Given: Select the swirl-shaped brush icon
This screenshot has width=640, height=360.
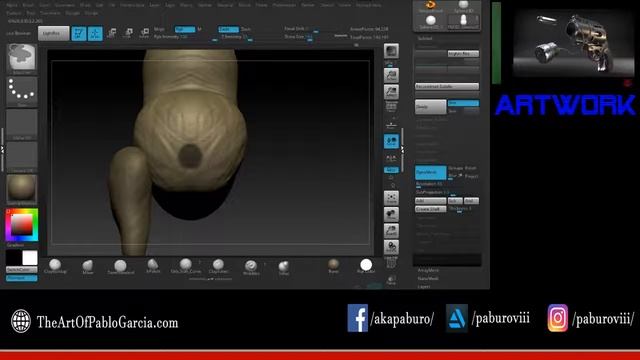Looking at the screenshot, I should (251, 267).
